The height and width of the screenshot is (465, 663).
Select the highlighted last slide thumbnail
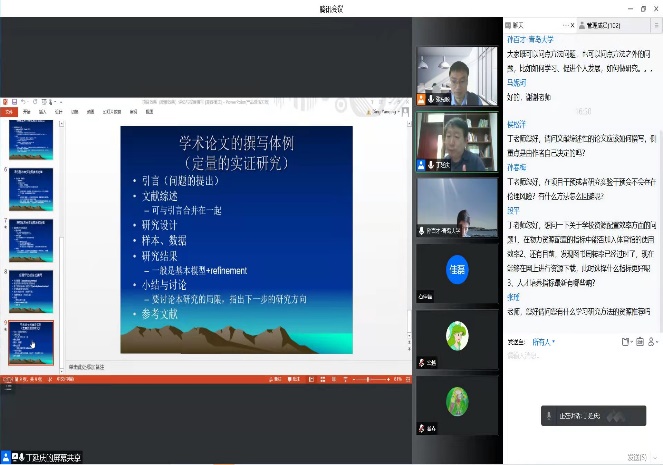pos(31,343)
